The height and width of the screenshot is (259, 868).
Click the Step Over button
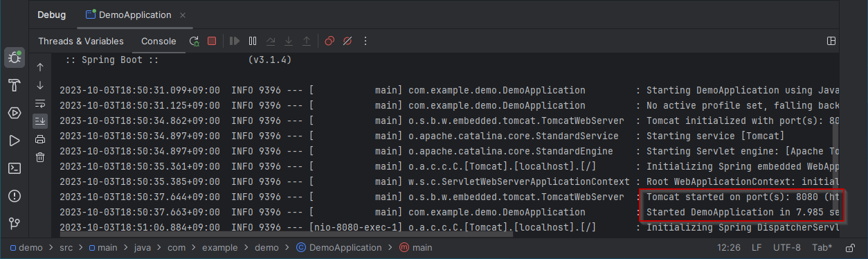[x=271, y=42]
